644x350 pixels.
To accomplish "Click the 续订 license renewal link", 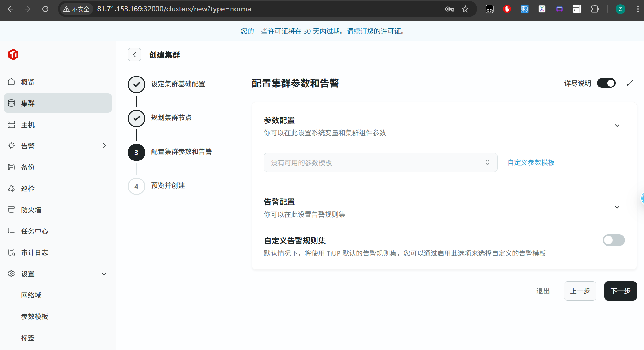I will (360, 31).
